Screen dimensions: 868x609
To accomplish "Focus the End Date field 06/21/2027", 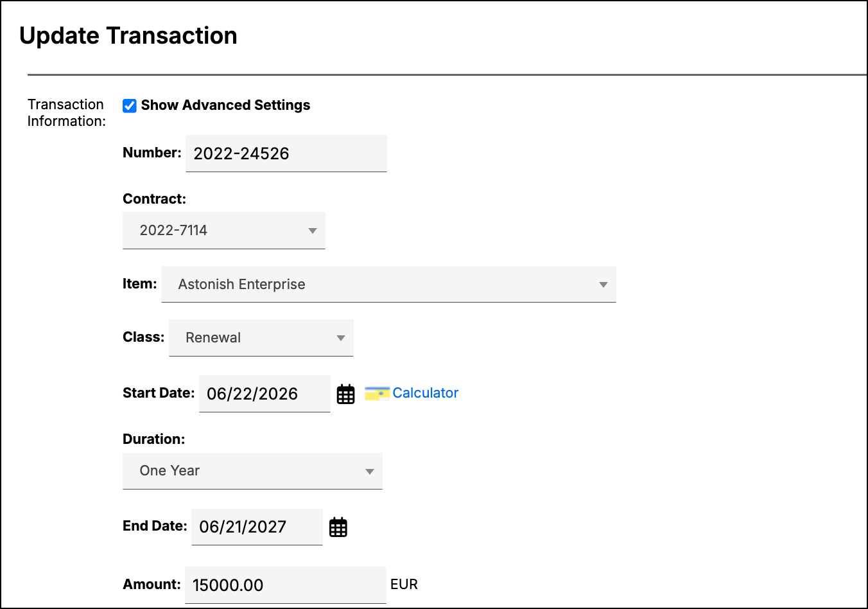I will click(257, 527).
